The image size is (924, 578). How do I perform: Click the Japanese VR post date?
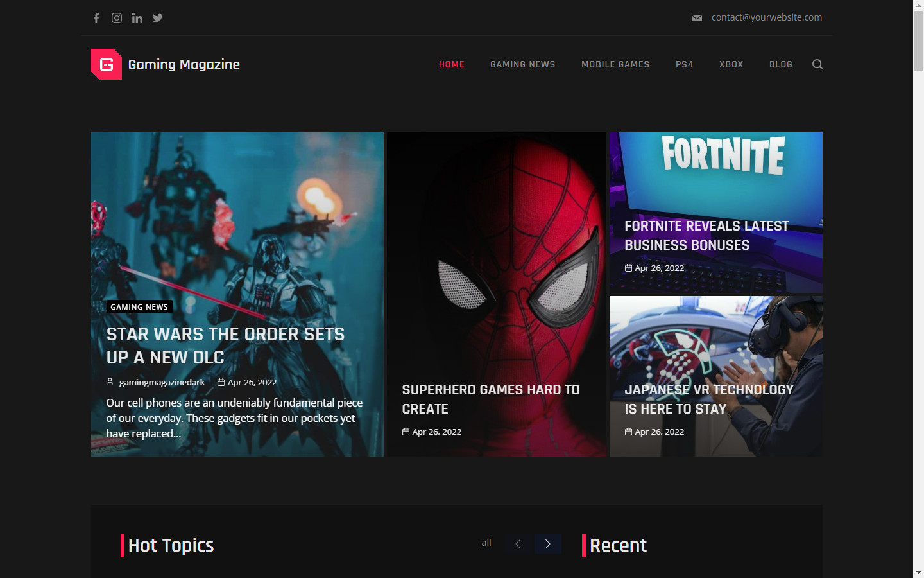pos(660,432)
